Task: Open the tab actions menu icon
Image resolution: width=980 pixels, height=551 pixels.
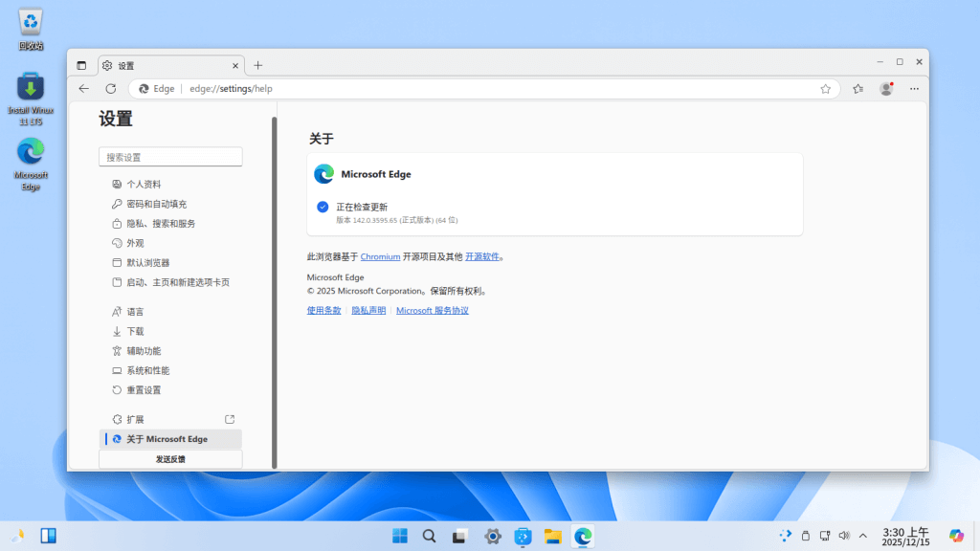Action: click(81, 66)
